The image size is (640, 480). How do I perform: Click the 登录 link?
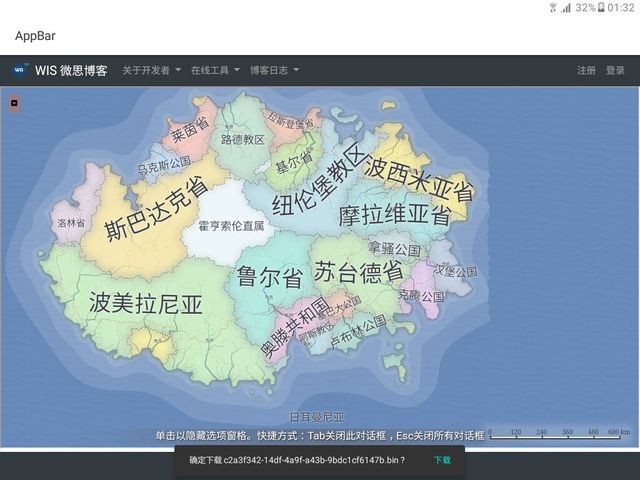point(615,71)
